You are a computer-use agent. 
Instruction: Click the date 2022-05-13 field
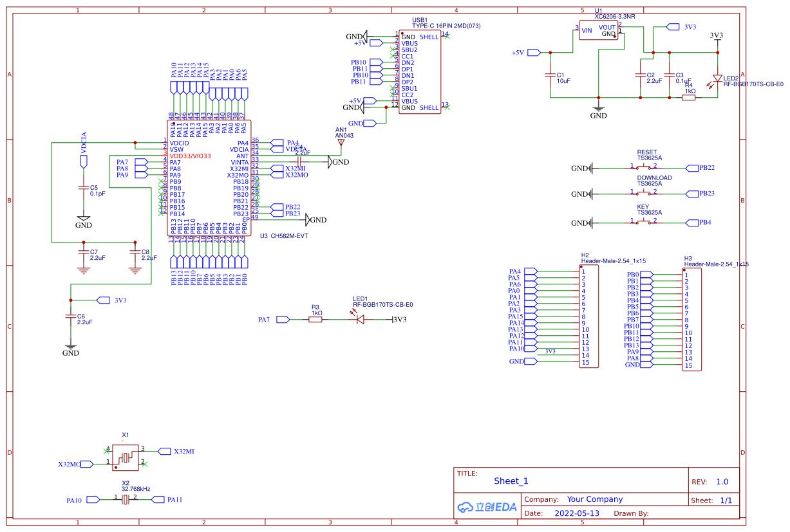point(576,513)
